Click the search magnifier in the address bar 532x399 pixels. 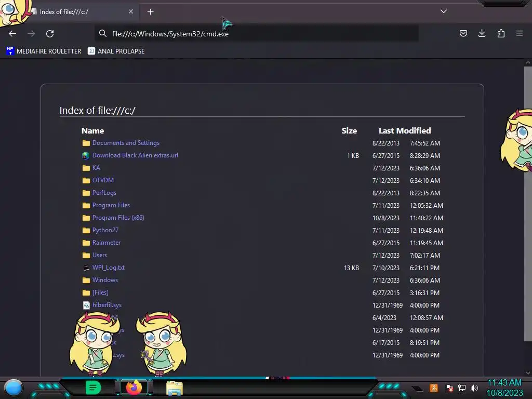coord(102,34)
